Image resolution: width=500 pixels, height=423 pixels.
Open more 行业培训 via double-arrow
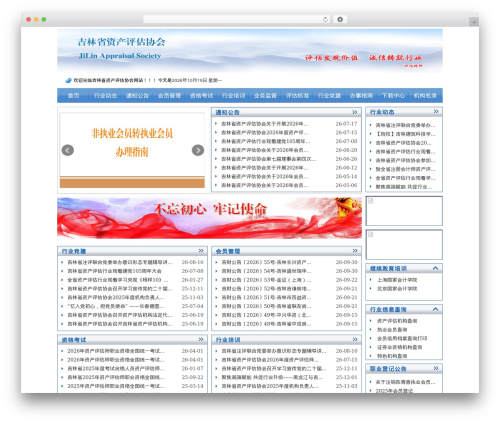point(355,339)
